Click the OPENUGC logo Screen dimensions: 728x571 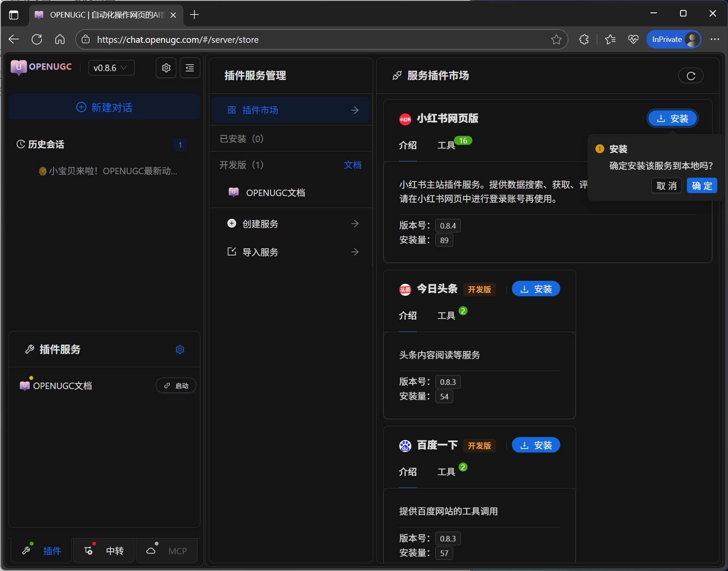tap(41, 67)
